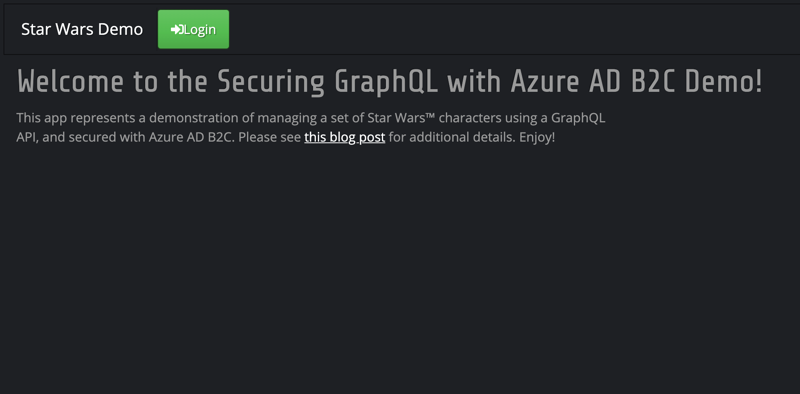The width and height of the screenshot is (800, 394).
Task: Open the 'this blog post' hyperlink
Action: point(344,137)
